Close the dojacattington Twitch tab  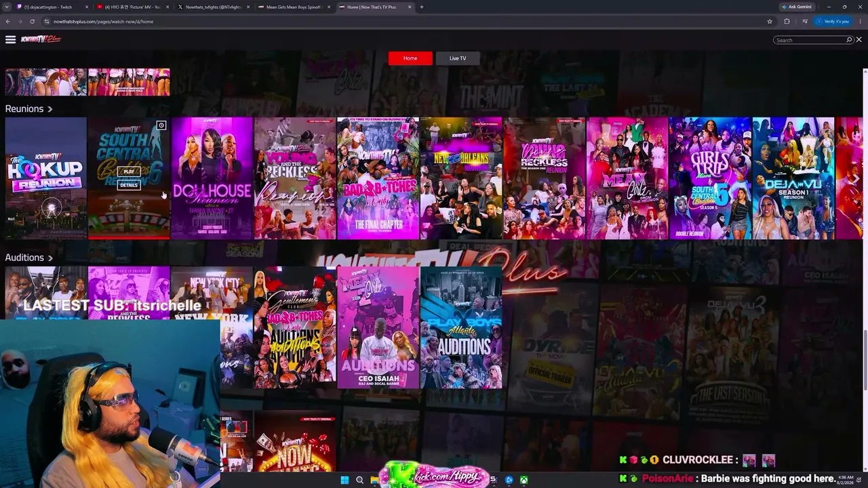pyautogui.click(x=87, y=7)
